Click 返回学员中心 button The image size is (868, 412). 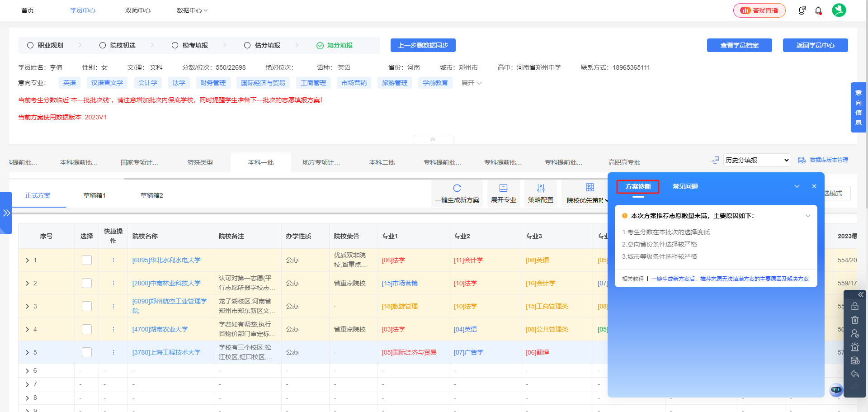tap(816, 45)
